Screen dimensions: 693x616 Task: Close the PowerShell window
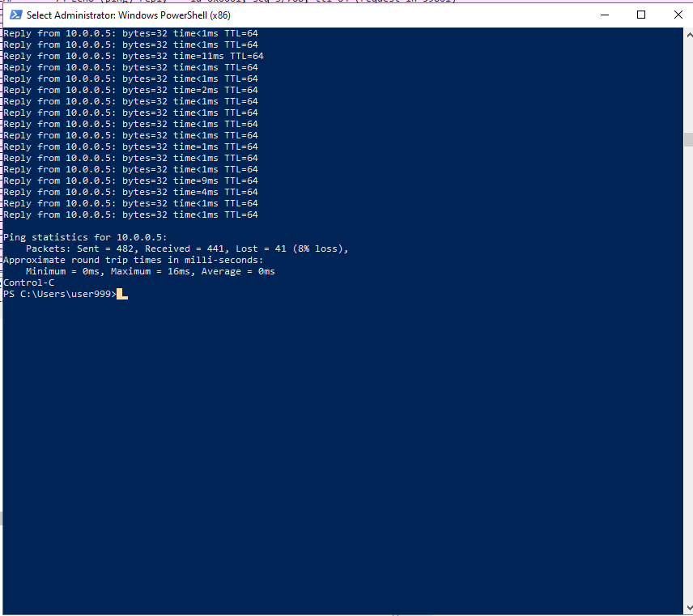678,15
